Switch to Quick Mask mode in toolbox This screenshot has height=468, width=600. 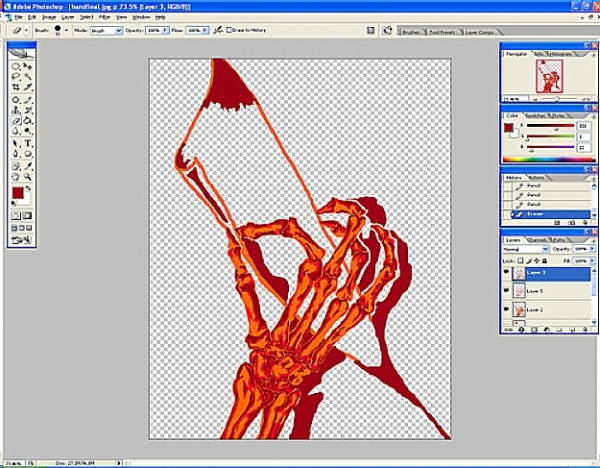28,216
